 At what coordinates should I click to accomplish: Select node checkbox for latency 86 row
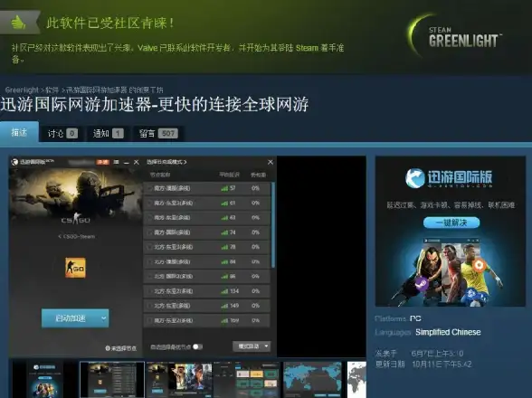149,277
